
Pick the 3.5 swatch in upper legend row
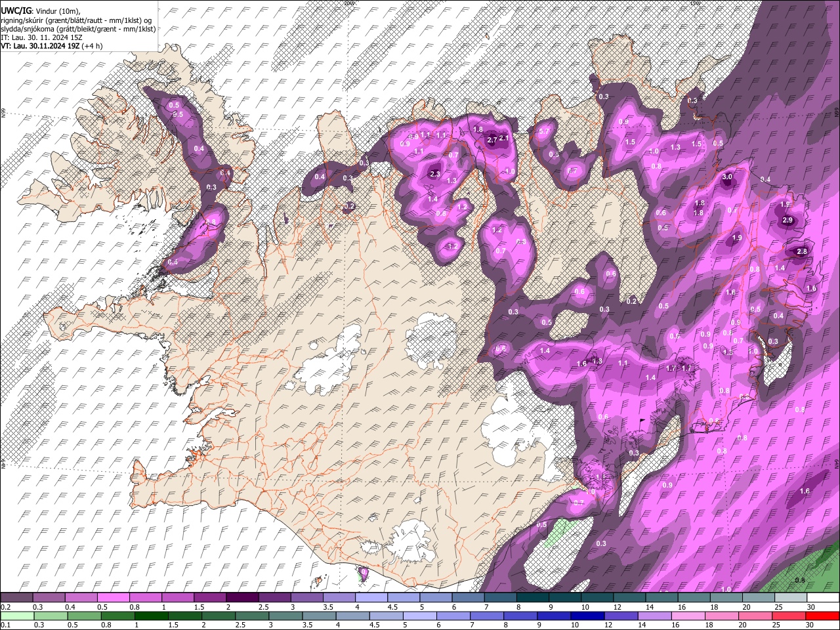[339, 597]
